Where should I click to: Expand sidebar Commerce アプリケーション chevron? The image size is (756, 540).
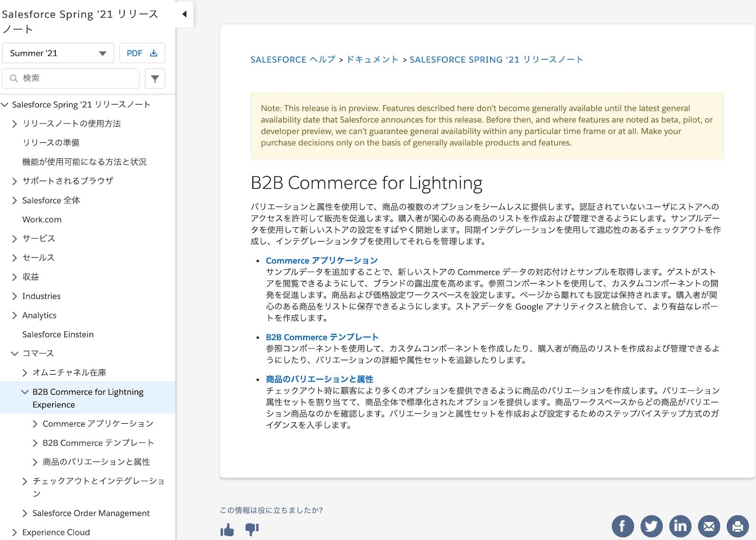(35, 424)
